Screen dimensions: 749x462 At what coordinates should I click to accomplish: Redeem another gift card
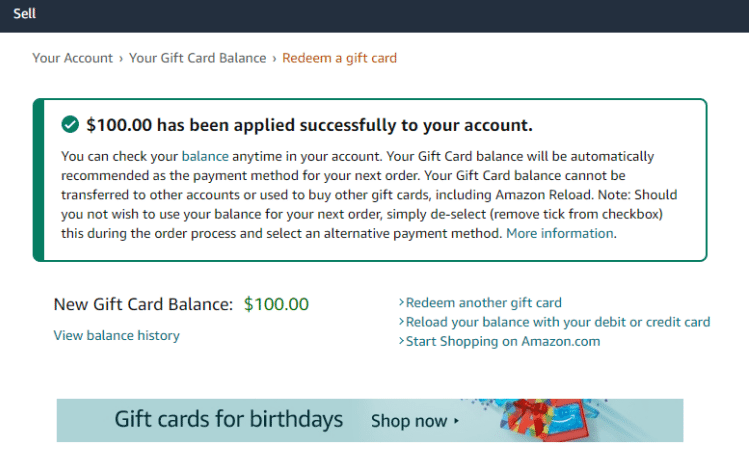(x=484, y=302)
